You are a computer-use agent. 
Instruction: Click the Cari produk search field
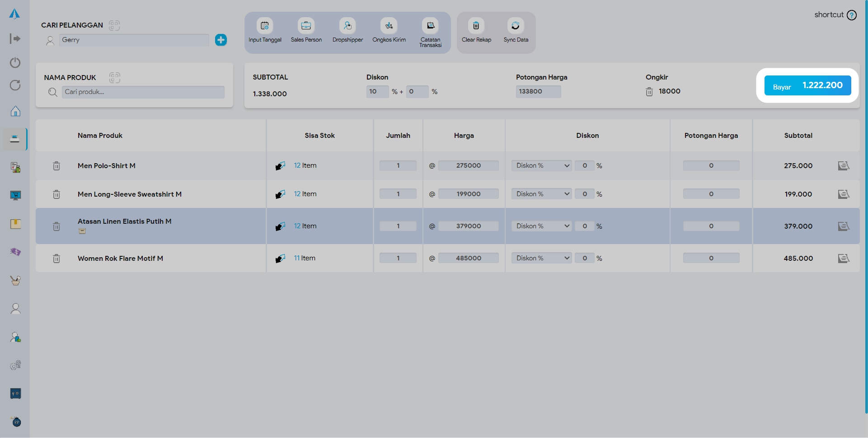point(143,92)
